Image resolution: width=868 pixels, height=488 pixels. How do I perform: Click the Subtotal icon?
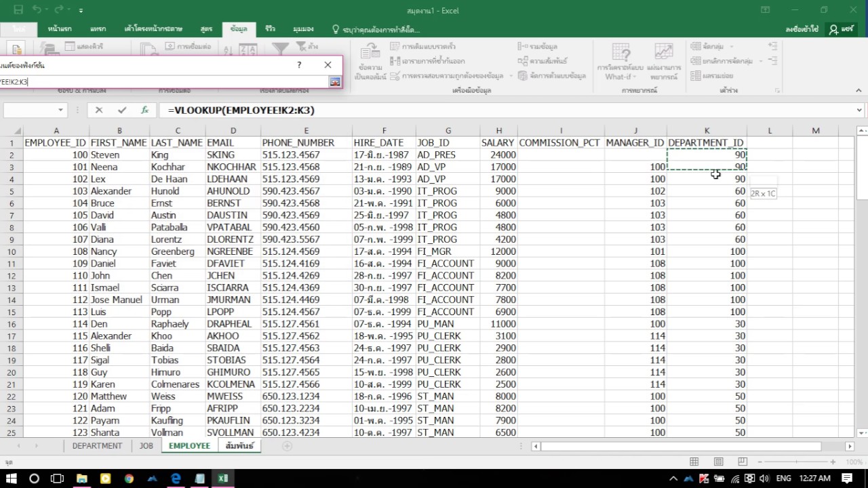(x=696, y=76)
